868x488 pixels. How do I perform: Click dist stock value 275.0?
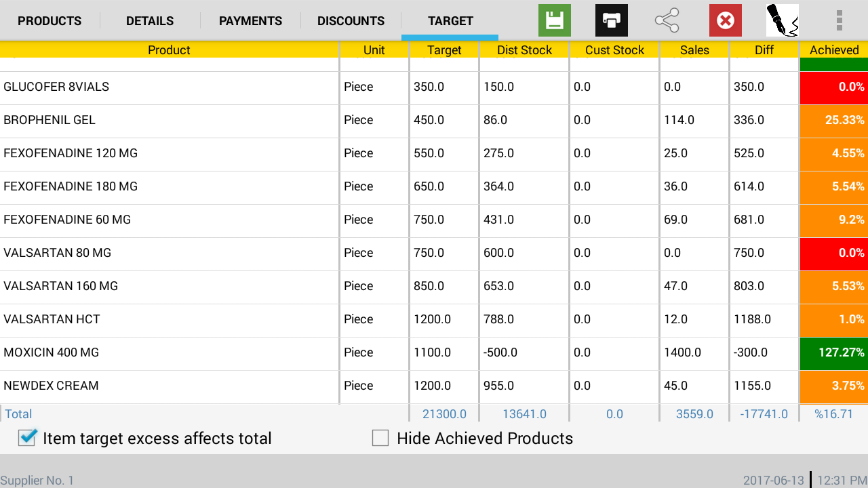tap(498, 153)
